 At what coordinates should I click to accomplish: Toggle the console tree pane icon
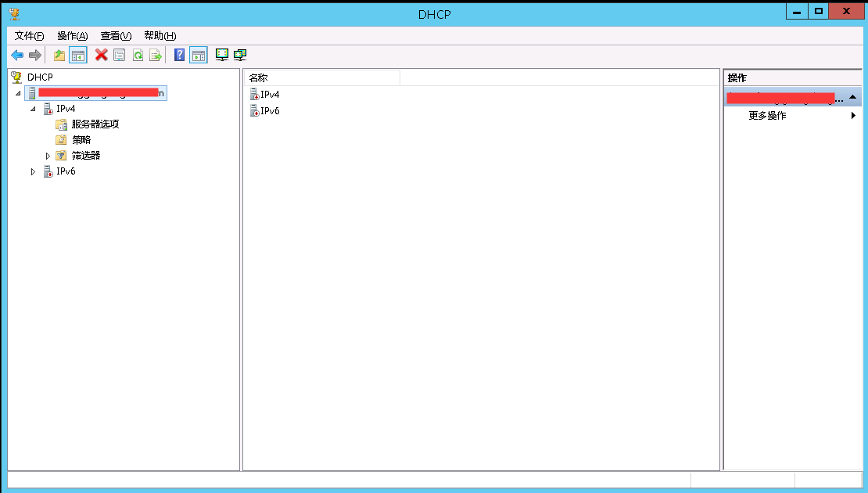[78, 55]
